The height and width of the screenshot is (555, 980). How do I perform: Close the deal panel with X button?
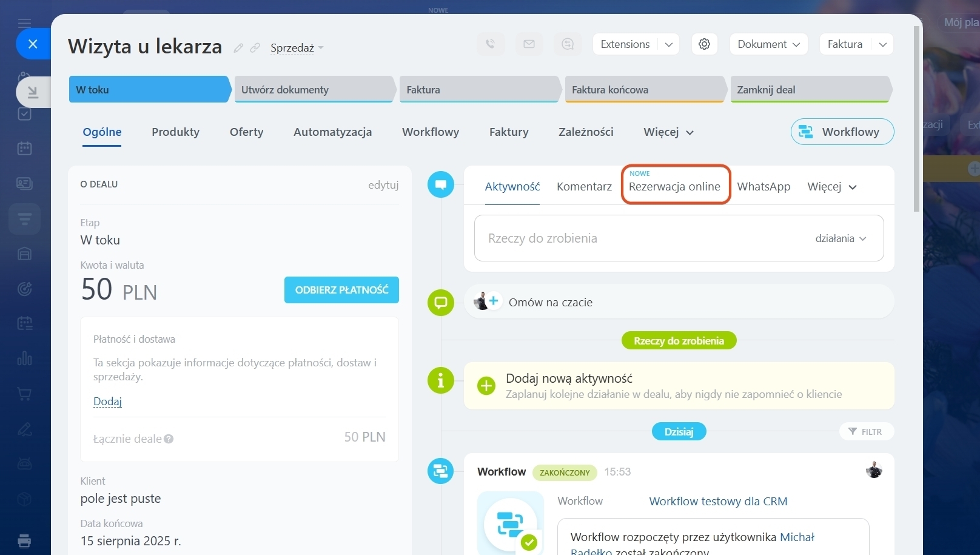click(33, 44)
